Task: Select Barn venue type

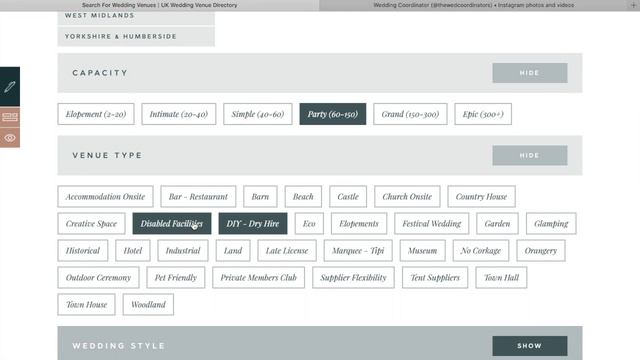Action: tap(260, 197)
